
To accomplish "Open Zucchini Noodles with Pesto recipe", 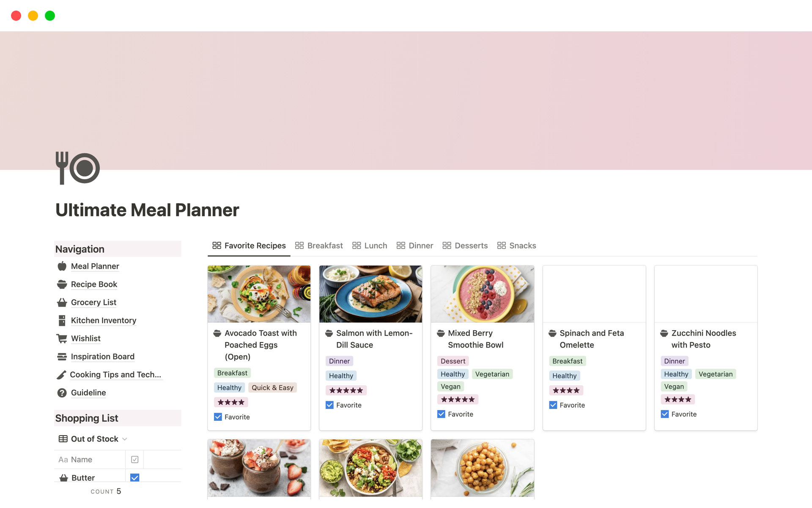I will (x=704, y=338).
